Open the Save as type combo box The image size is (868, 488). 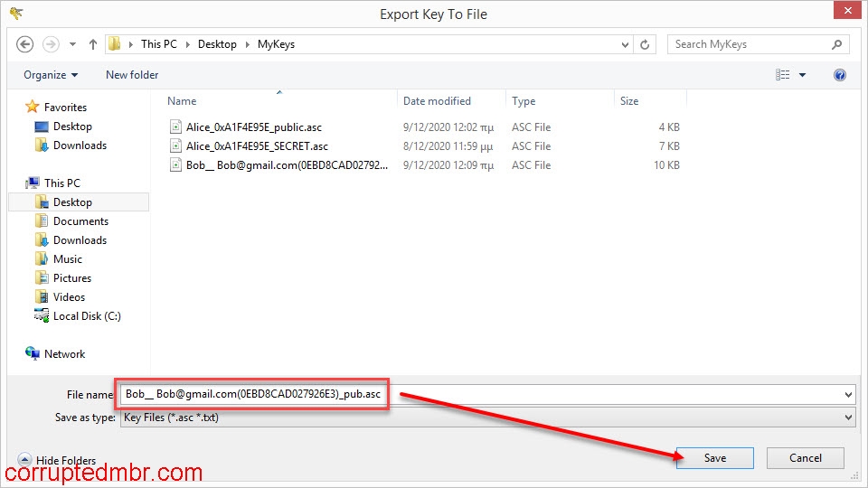tap(487, 418)
